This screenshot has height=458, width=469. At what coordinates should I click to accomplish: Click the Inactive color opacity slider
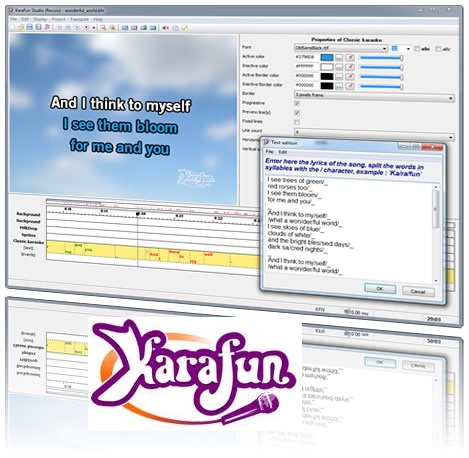[x=382, y=67]
